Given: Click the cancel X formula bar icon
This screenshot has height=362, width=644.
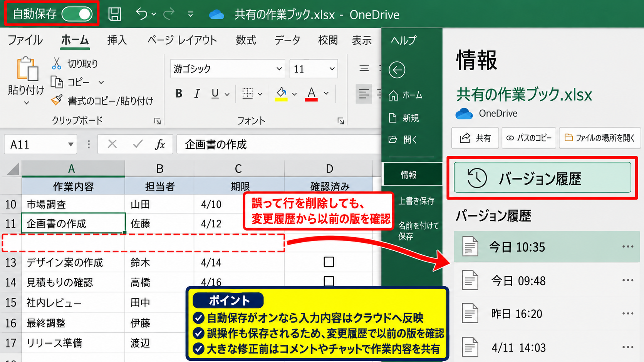Looking at the screenshot, I should (x=112, y=144).
